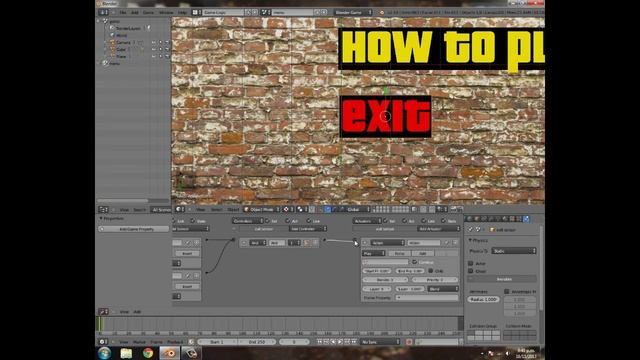This screenshot has height=360, width=640.
Task: Toggle Controllers Act checkbox
Action: coord(288,221)
